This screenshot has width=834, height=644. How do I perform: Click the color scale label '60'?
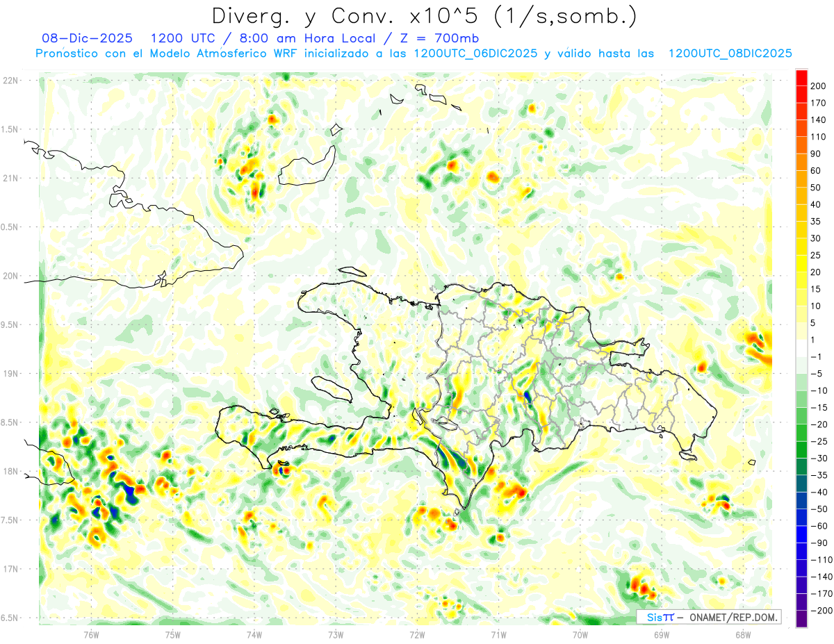815,170
